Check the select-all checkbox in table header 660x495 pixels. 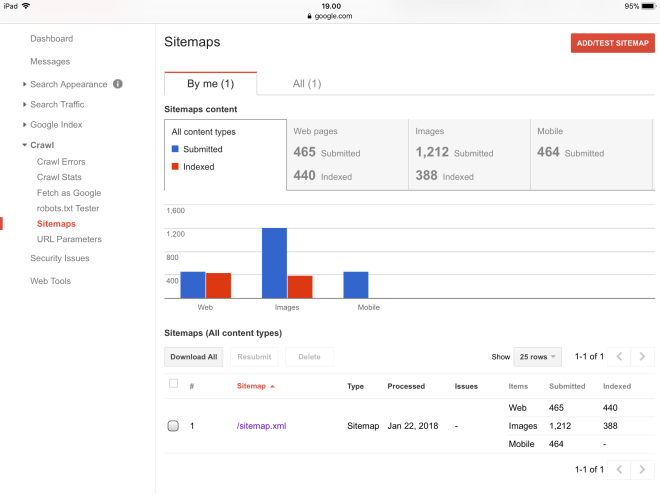174,384
